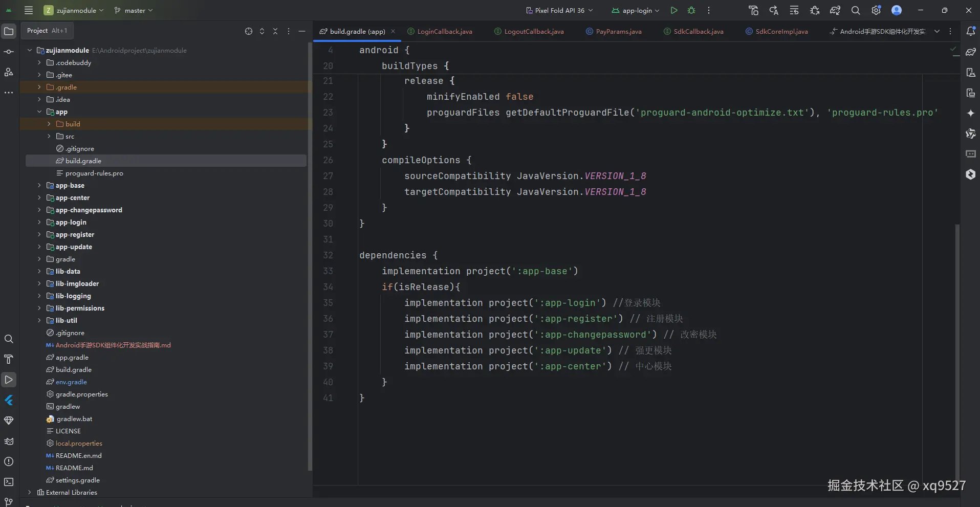Viewport: 980px width, 507px height.
Task: Switch to the SdkCoreImpl.java tab
Action: click(x=781, y=32)
